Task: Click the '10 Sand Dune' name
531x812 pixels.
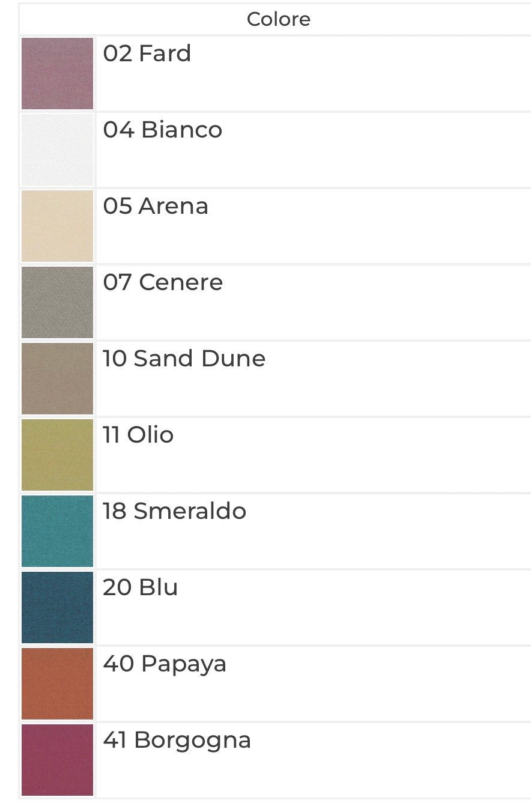Action: click(x=184, y=359)
